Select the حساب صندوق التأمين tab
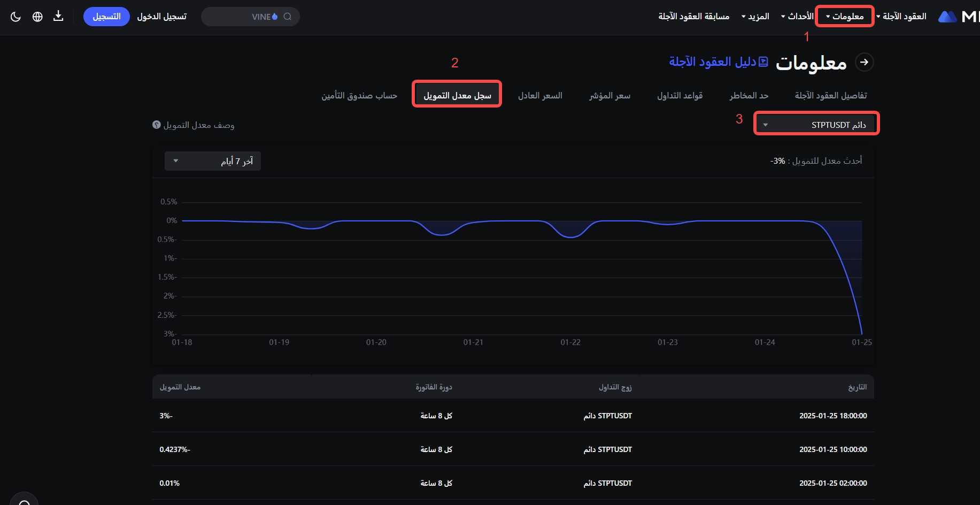Screen dimensions: 980x505 click(359, 95)
